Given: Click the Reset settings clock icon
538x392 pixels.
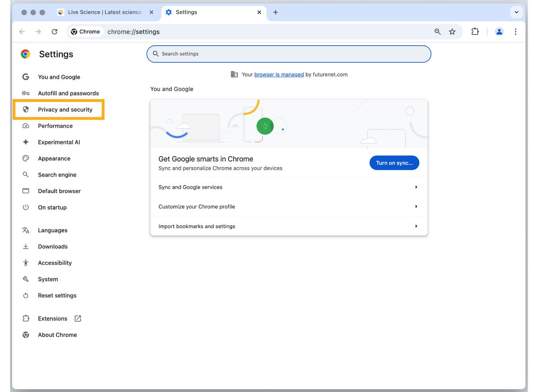Looking at the screenshot, I should pos(26,296).
